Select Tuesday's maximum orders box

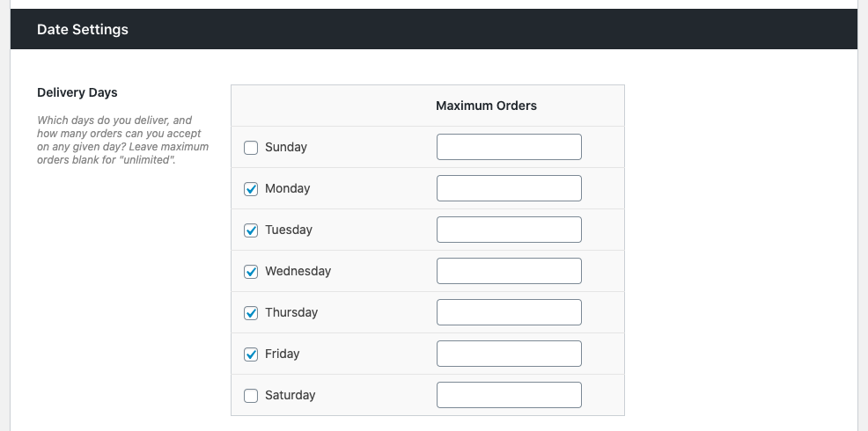[x=509, y=230]
